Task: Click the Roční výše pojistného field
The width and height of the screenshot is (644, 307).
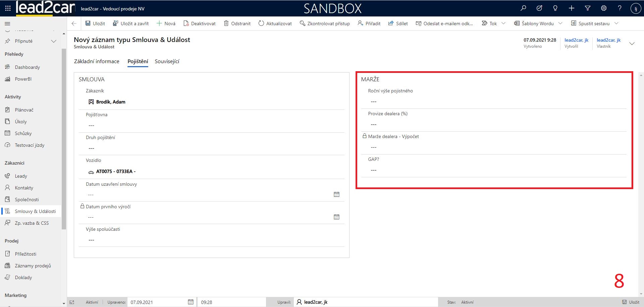Action: 493,101
